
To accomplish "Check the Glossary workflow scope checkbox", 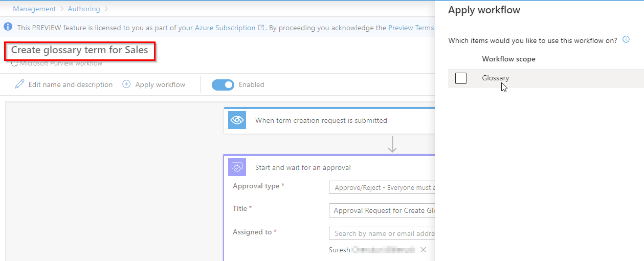I will (x=461, y=78).
